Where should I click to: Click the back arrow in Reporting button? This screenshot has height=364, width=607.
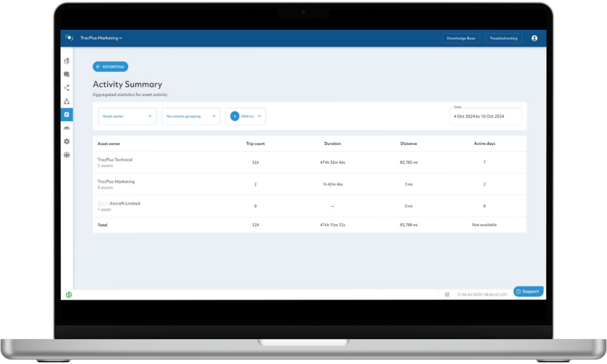[x=98, y=67]
